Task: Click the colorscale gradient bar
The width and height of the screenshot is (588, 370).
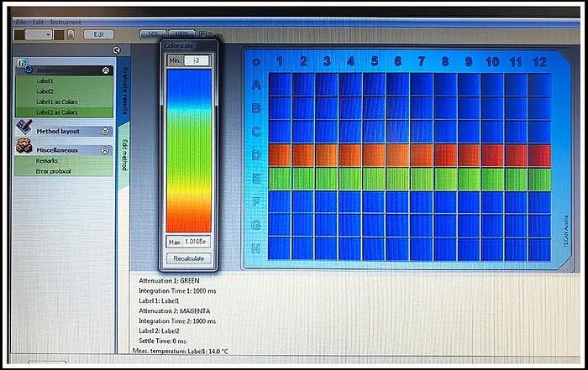Action: [189, 151]
